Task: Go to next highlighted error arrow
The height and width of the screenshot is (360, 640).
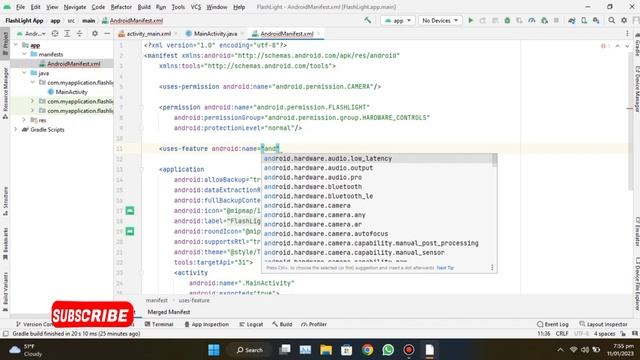Action: tap(627, 46)
